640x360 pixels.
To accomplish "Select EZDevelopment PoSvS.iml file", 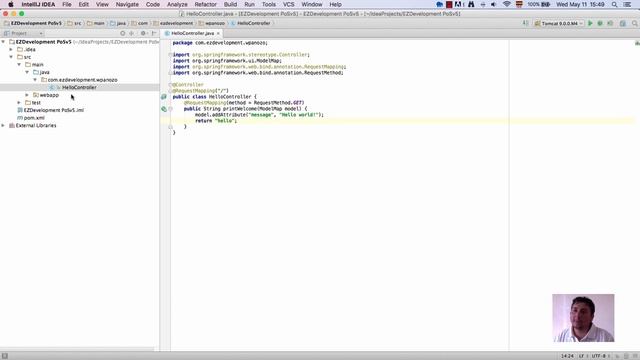I will pos(53,110).
